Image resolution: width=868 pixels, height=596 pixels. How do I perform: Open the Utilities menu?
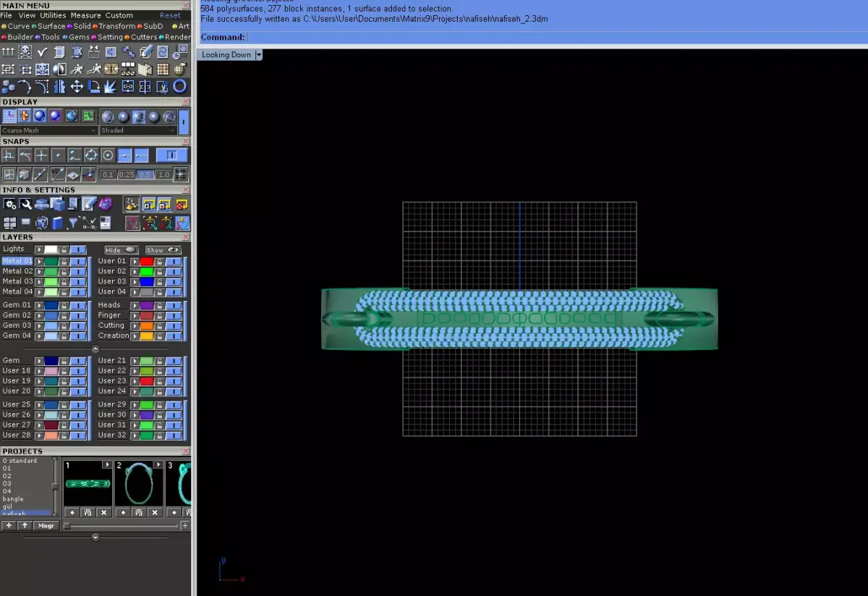click(53, 15)
